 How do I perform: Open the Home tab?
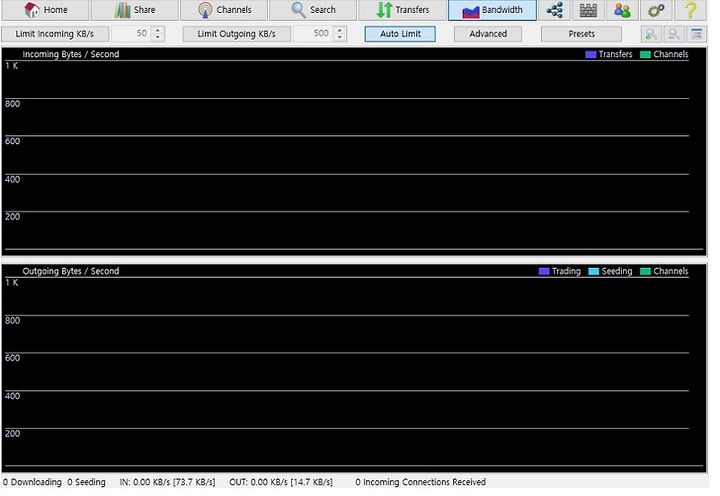(45, 10)
